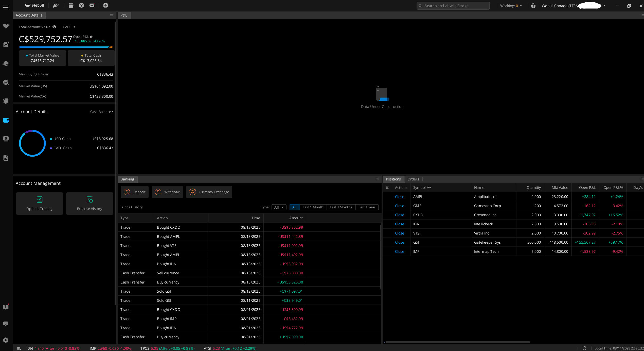Expand the Cash Balance dropdown
The height and width of the screenshot is (351, 644).
pyautogui.click(x=102, y=112)
